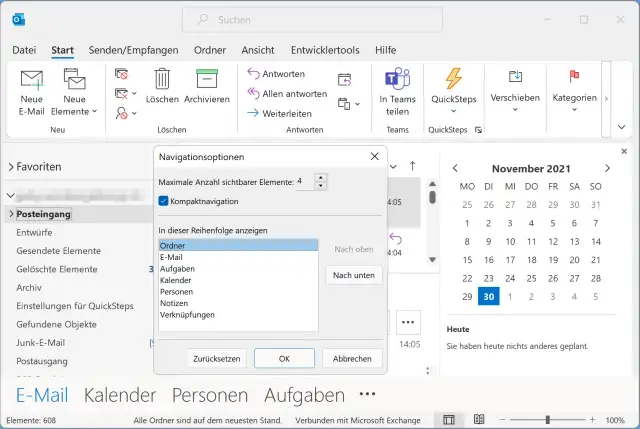The height and width of the screenshot is (429, 640).
Task: Increase maximum visible items stepper
Action: coord(321,178)
